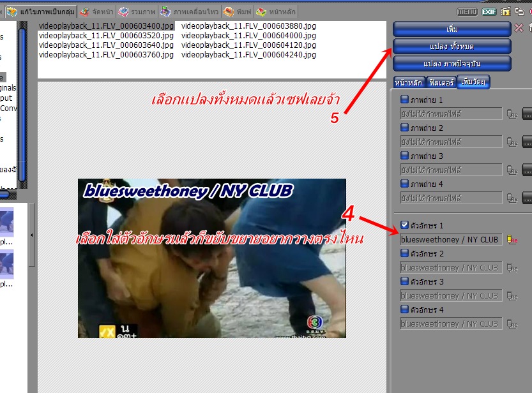Open the รวมภาพ tab
532x393 pixels.
tap(137, 12)
